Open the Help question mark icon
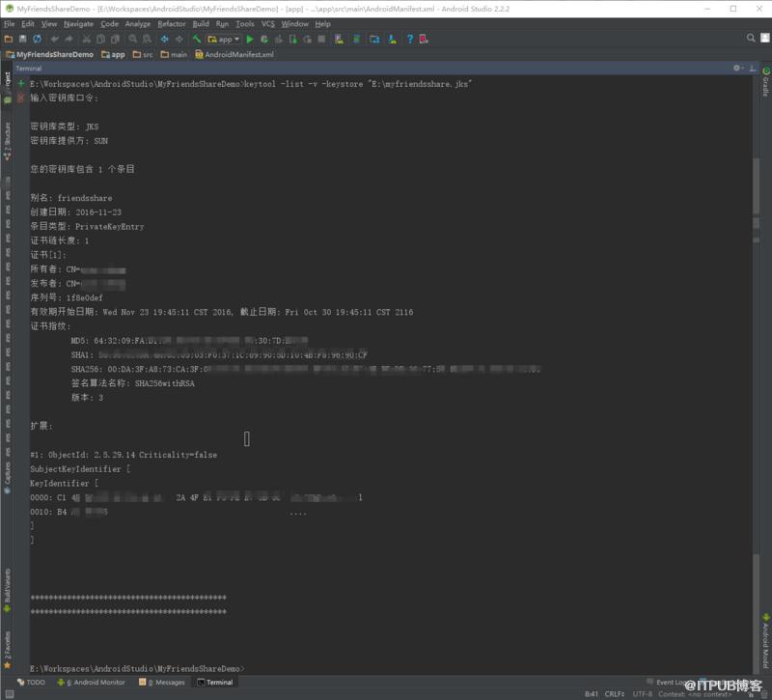Screen dimensions: 772x700 click(409, 39)
